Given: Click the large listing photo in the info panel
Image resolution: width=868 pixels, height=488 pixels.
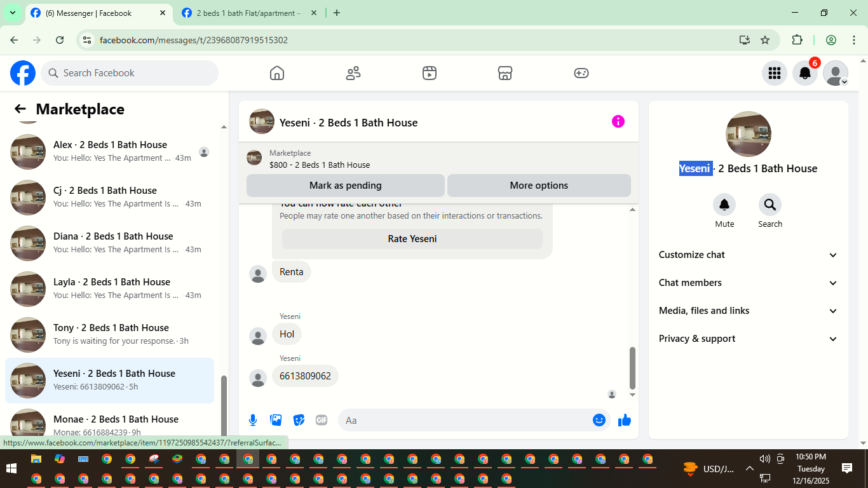Looking at the screenshot, I should click(x=749, y=134).
